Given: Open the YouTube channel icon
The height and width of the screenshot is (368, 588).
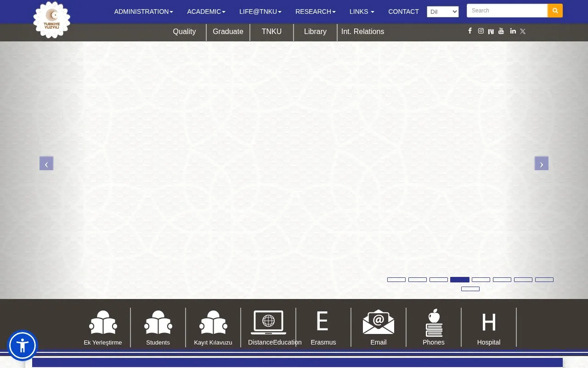Looking at the screenshot, I should pyautogui.click(x=501, y=31).
